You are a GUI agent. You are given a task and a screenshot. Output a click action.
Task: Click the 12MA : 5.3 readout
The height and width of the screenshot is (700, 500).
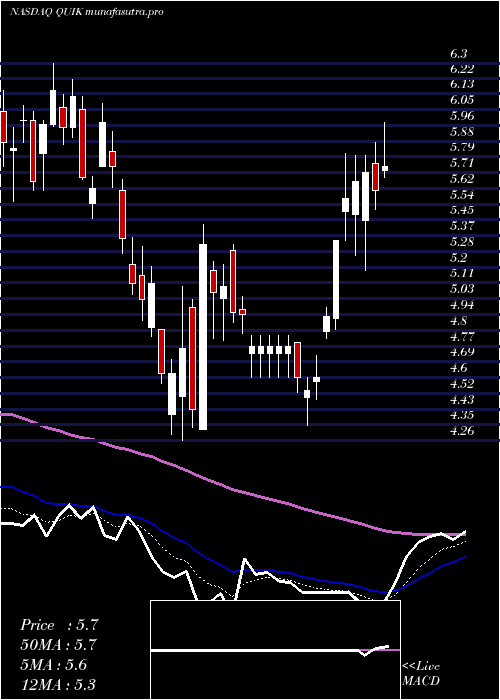[x=58, y=685]
